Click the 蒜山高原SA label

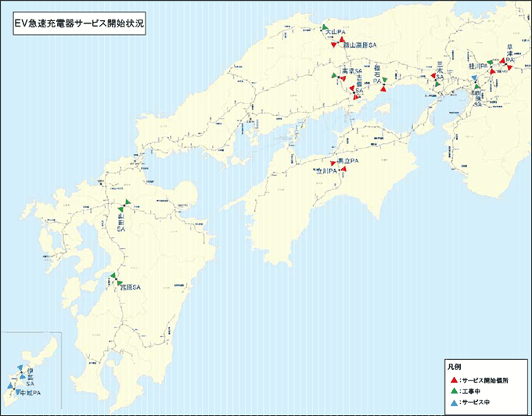click(360, 45)
